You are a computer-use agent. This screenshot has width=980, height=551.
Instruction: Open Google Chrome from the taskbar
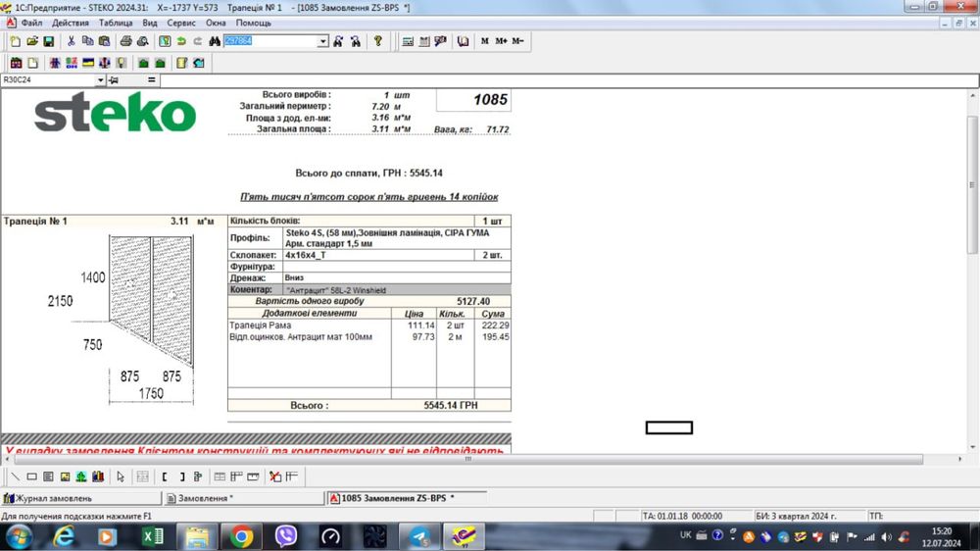point(241,537)
